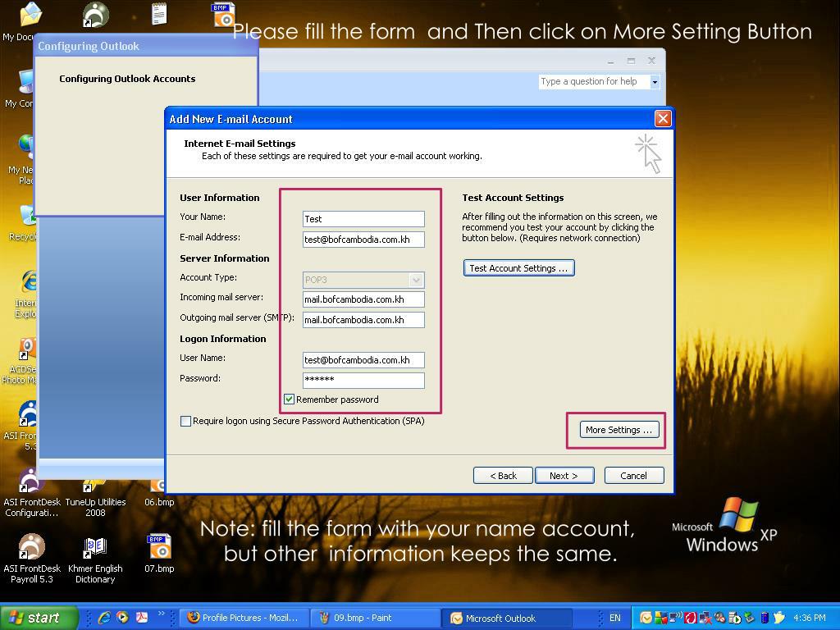Click the More Settings button
The height and width of the screenshot is (630, 840).
(x=619, y=430)
